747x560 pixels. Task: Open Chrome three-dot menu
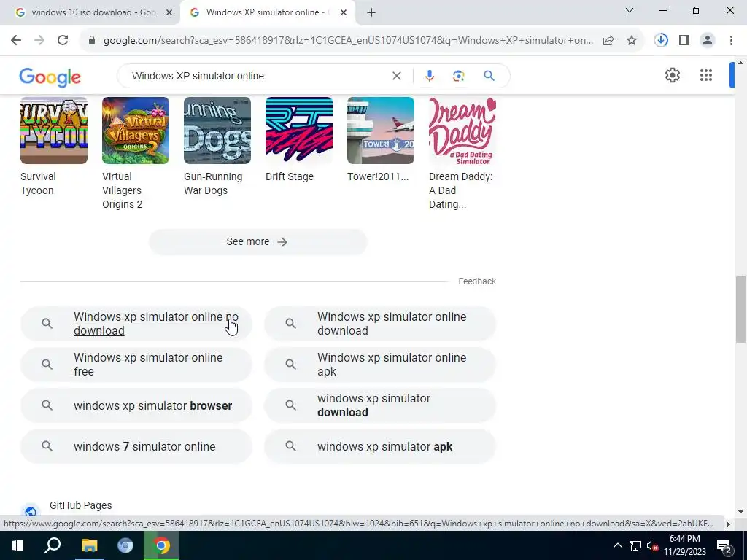tap(731, 41)
